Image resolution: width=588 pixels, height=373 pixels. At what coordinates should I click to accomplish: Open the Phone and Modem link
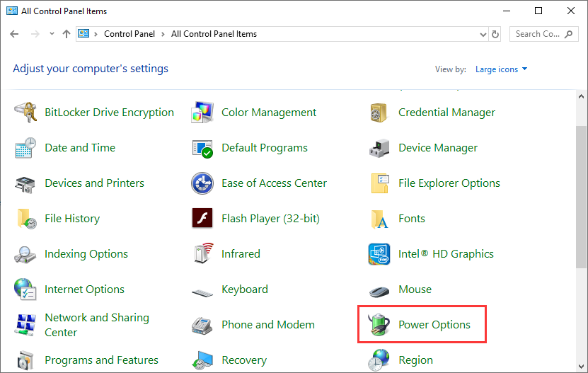[x=267, y=325]
